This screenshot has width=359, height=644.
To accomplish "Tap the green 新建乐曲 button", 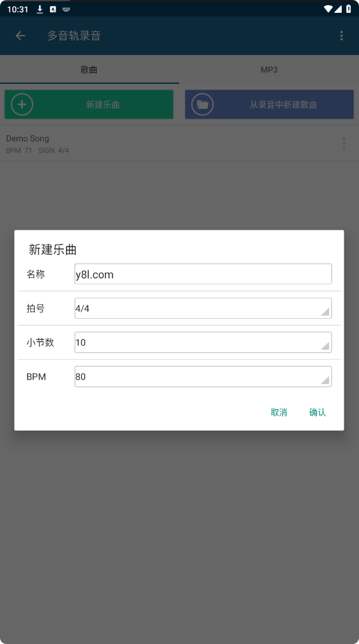I will 89,104.
